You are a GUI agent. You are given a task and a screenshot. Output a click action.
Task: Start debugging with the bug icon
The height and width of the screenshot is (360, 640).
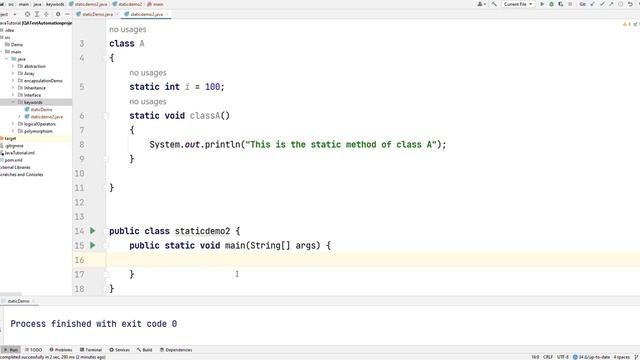[x=551, y=4]
